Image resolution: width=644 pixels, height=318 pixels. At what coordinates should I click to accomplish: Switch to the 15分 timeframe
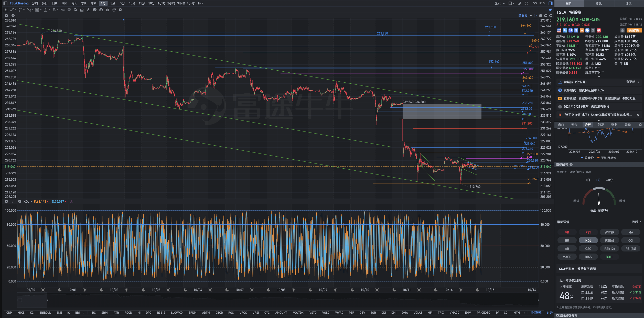pyautogui.click(x=142, y=3)
